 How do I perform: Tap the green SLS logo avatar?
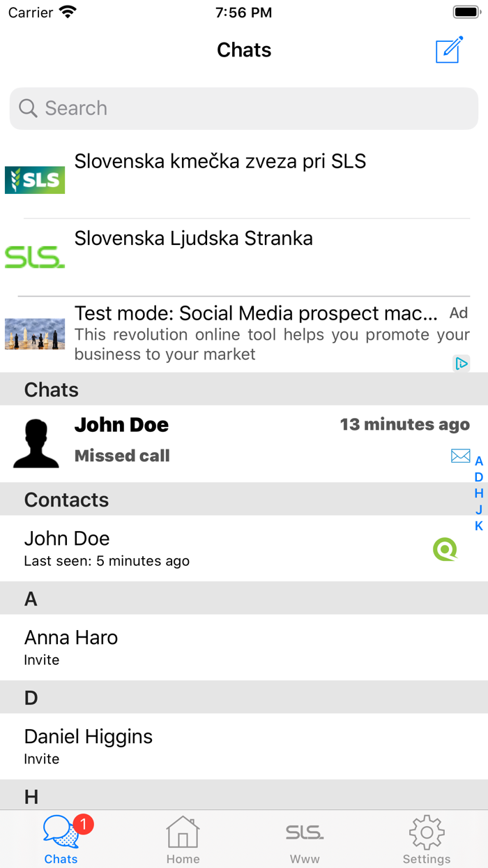pyautogui.click(x=34, y=256)
